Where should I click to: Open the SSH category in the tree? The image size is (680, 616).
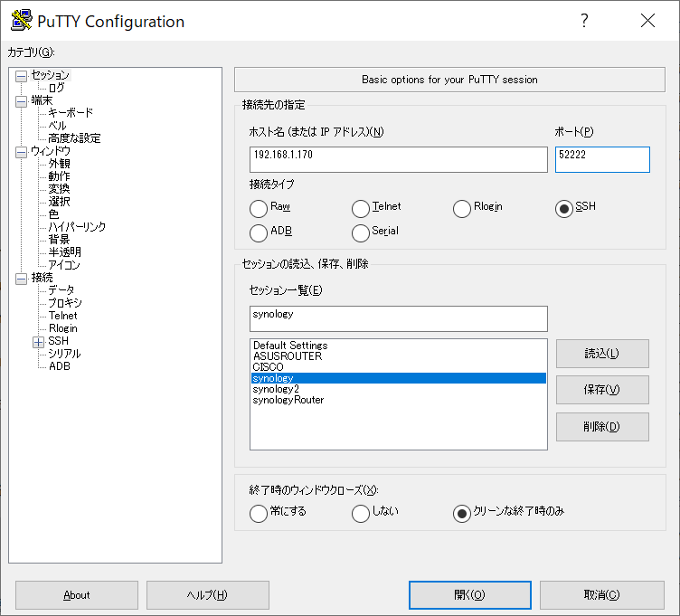tap(58, 340)
